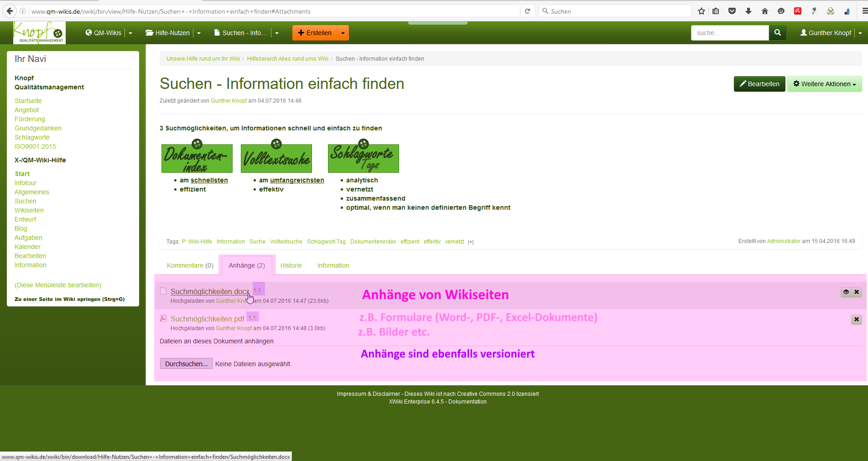868x461 pixels.
Task: Expand the Hilfe-Nutzen dropdown arrow
Action: (x=199, y=33)
